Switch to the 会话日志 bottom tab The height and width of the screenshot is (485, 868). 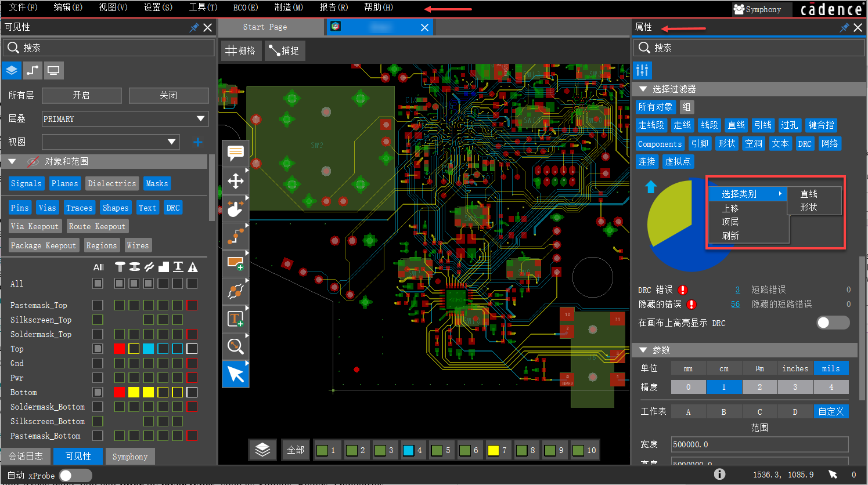pyautogui.click(x=26, y=456)
